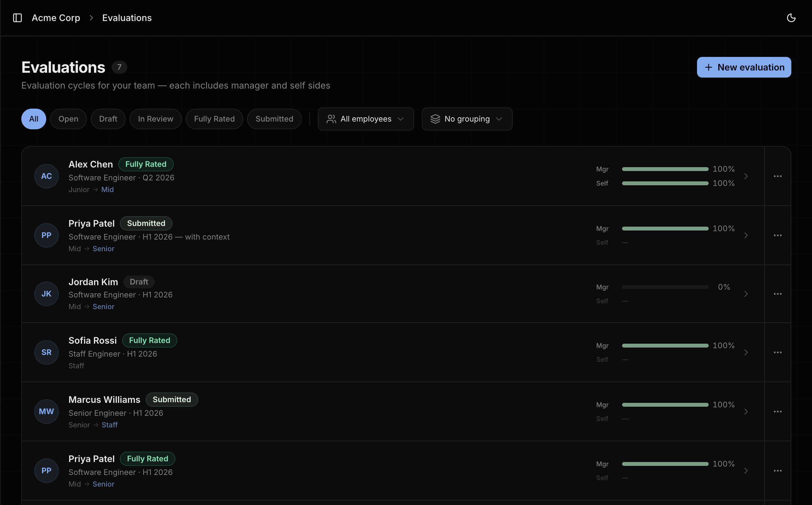
Task: Select the All filter tab
Action: (34, 119)
